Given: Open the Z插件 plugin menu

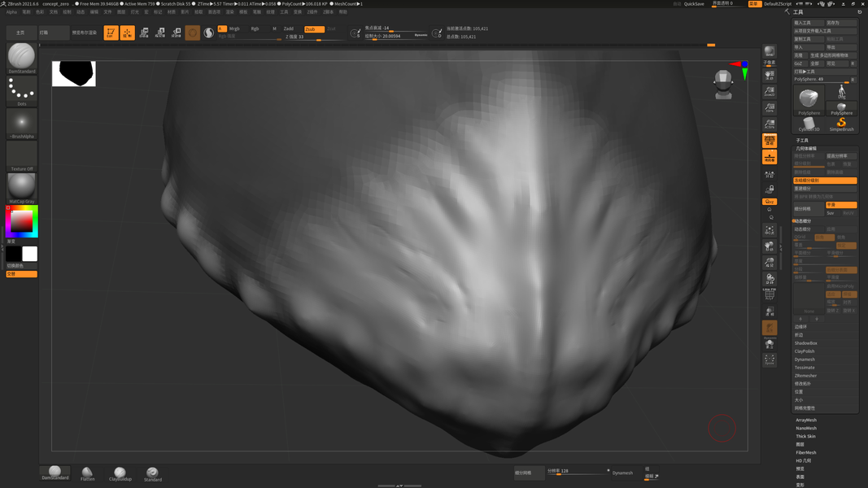Looking at the screenshot, I should (x=312, y=11).
